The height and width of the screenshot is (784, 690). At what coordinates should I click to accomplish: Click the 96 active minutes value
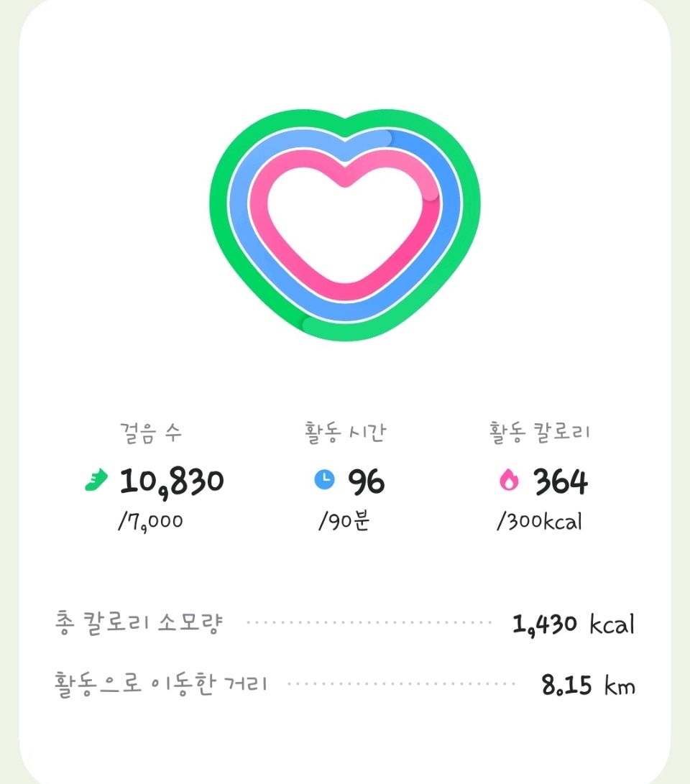click(367, 481)
